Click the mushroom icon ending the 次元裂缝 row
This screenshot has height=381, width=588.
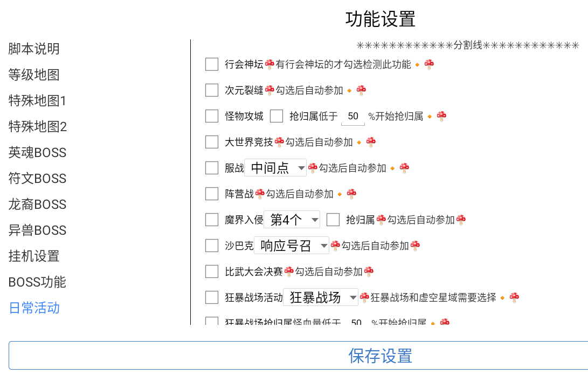click(361, 91)
